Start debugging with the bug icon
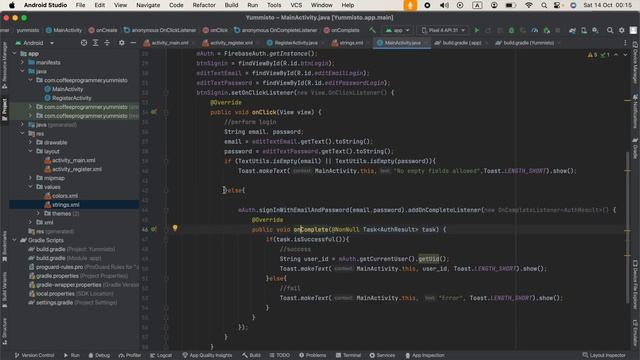The image size is (640, 360). 511,30
